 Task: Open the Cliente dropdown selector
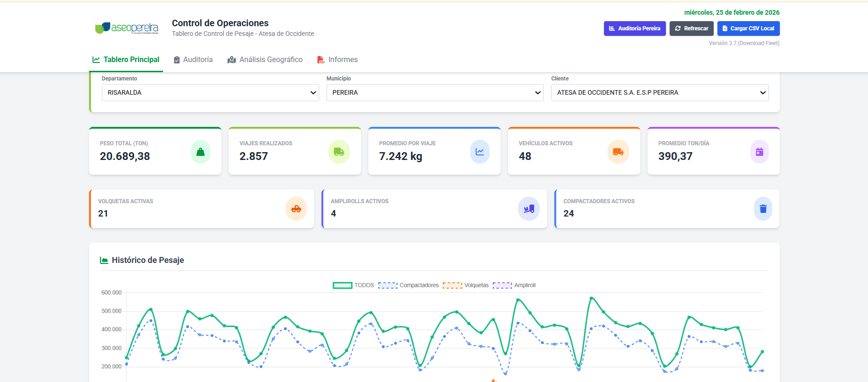659,92
